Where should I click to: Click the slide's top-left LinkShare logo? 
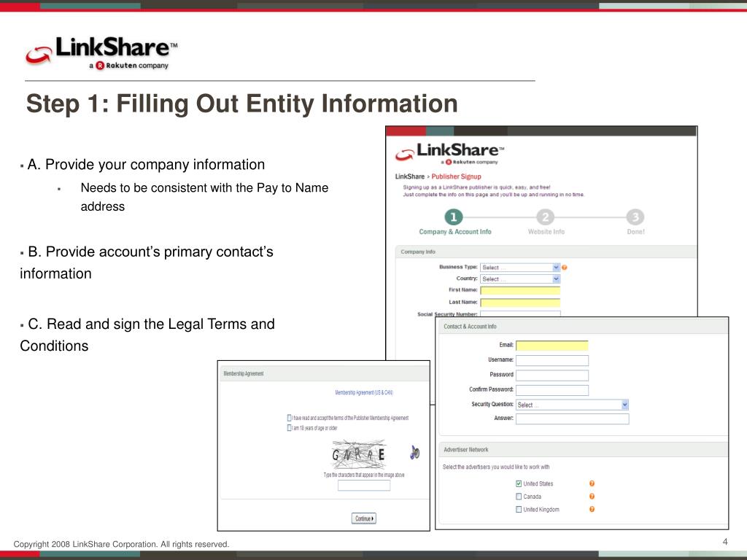101,52
